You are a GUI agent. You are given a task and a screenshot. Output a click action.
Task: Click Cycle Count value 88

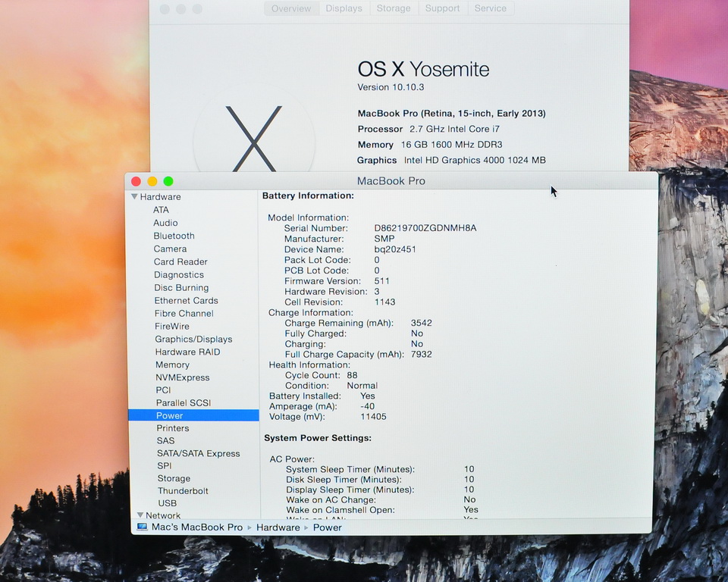[352, 375]
